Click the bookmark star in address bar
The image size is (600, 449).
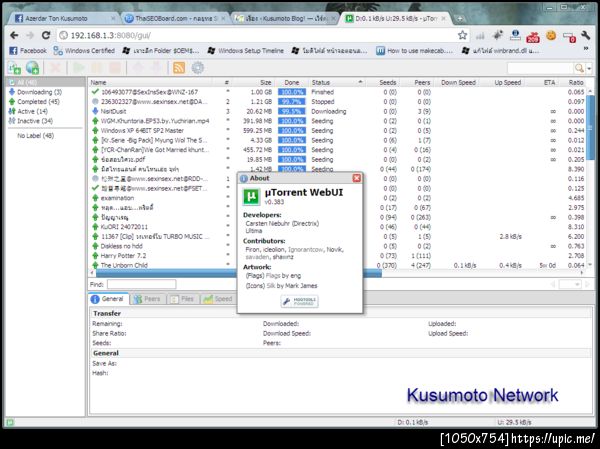462,35
